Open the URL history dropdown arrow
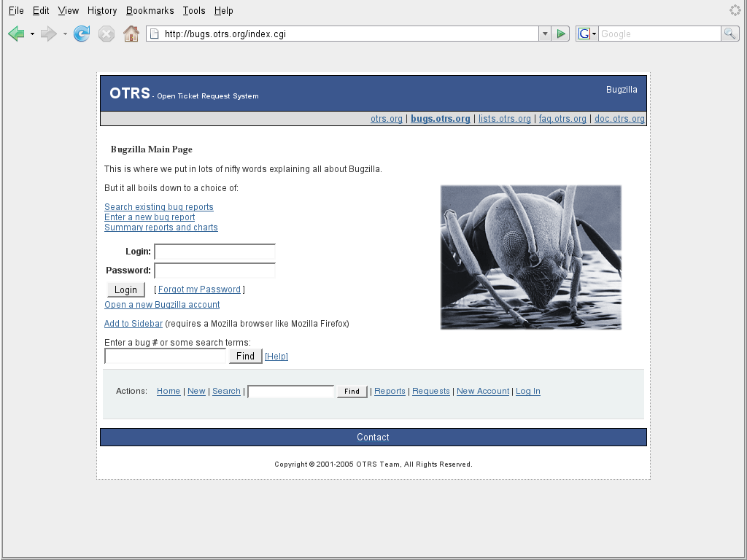The image size is (747, 560). (x=545, y=34)
